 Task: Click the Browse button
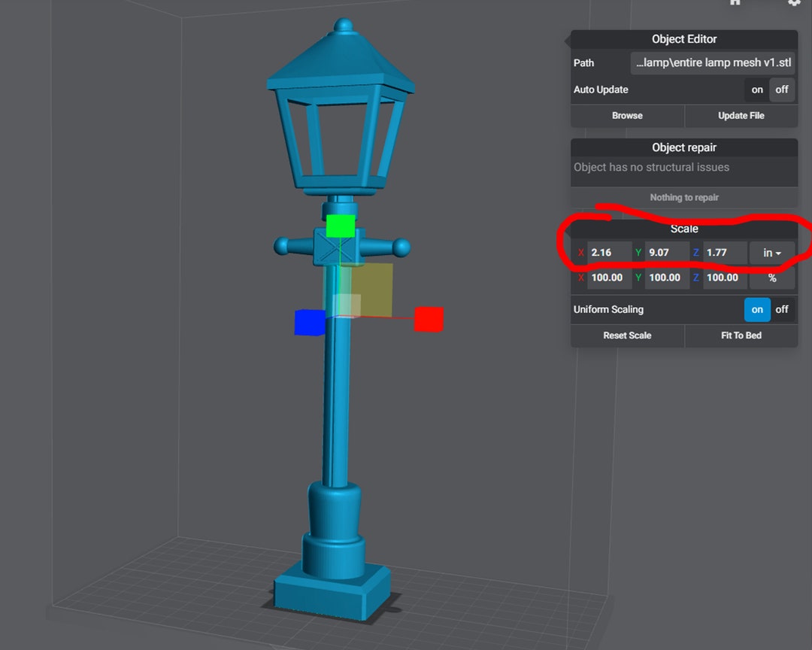(x=627, y=115)
